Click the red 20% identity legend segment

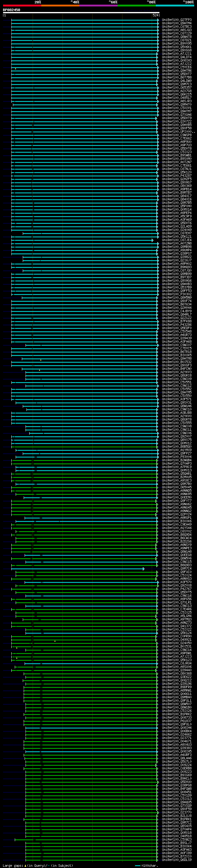pyautogui.click(x=22, y=6)
